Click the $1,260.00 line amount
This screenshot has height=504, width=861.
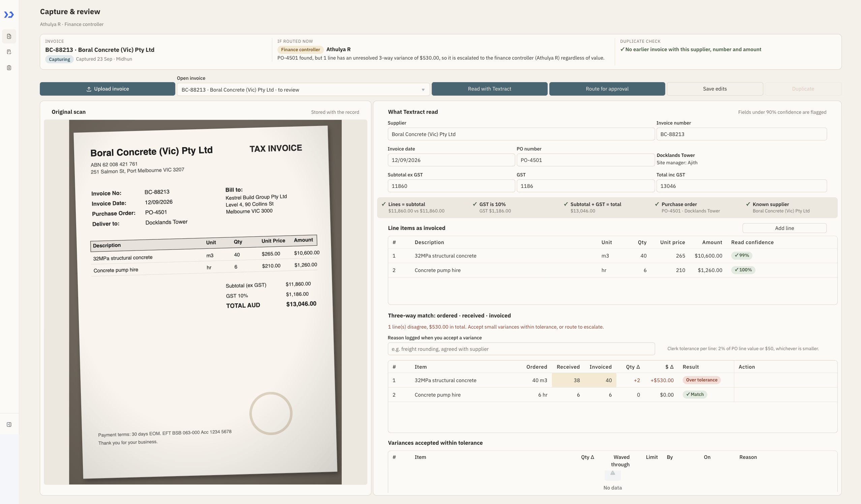pyautogui.click(x=710, y=270)
